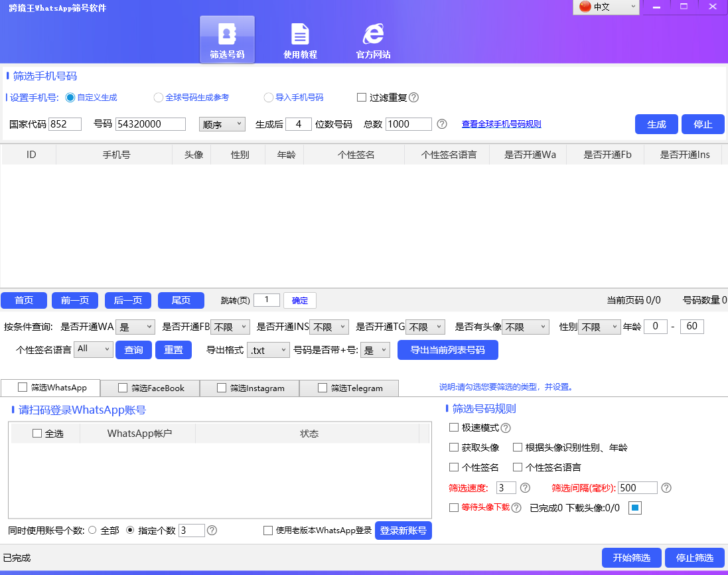Click the 开始筛选 button
This screenshot has width=728, height=575.
click(x=631, y=558)
